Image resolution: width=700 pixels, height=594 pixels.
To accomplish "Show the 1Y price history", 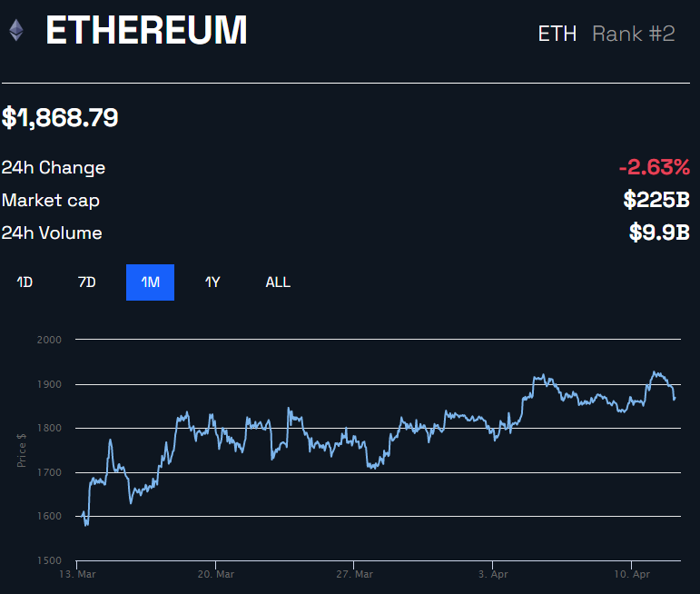I will [212, 282].
